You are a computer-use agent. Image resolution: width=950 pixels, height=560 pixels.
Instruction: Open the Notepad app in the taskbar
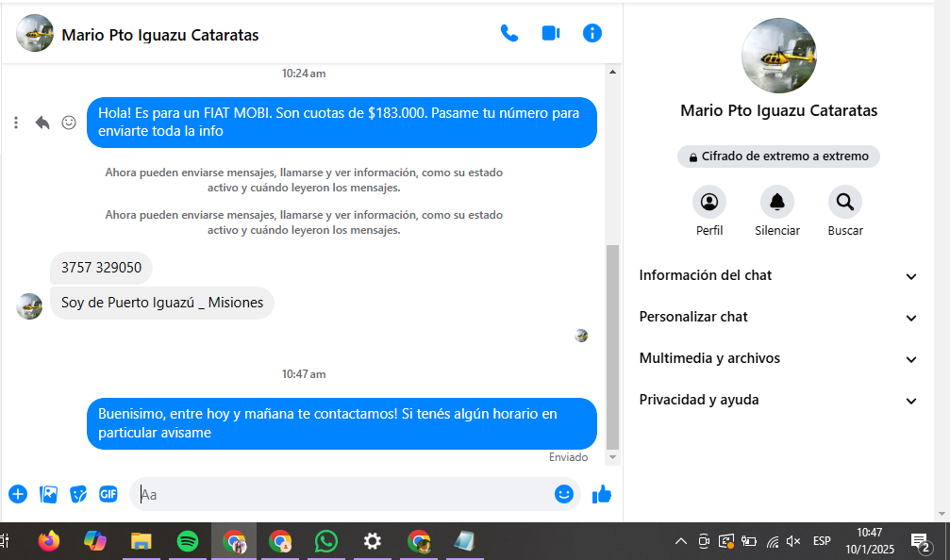pyautogui.click(x=464, y=540)
